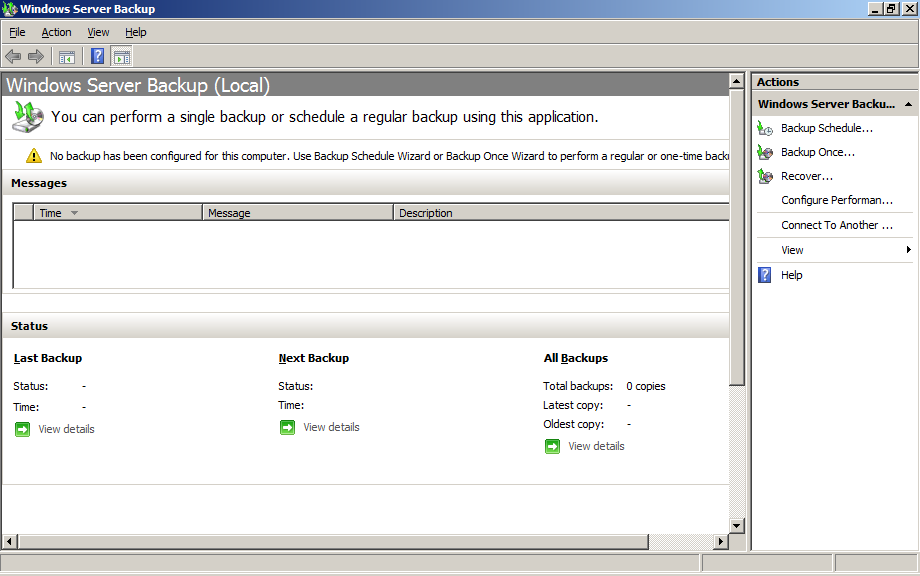Click the horizontal scrollbar left arrow

click(10, 541)
